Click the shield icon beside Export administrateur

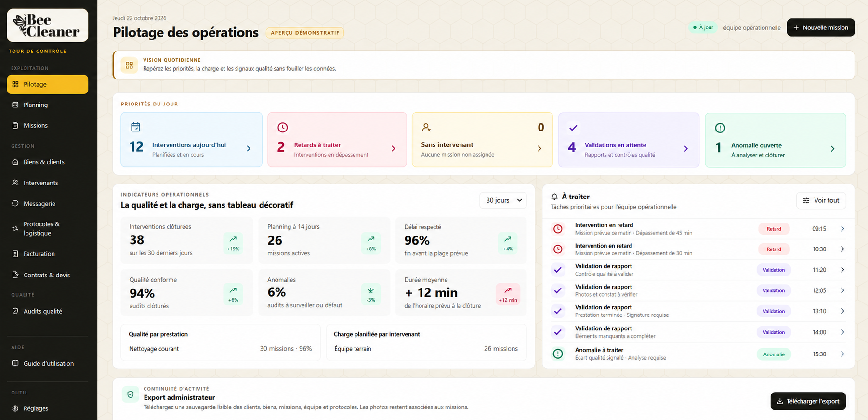pos(130,394)
